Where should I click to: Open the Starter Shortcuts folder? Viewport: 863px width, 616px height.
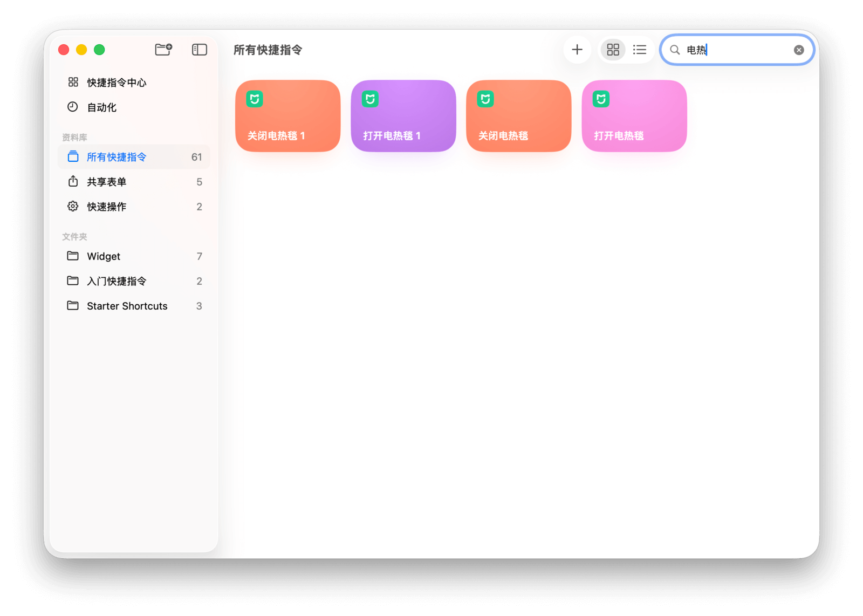pos(127,306)
